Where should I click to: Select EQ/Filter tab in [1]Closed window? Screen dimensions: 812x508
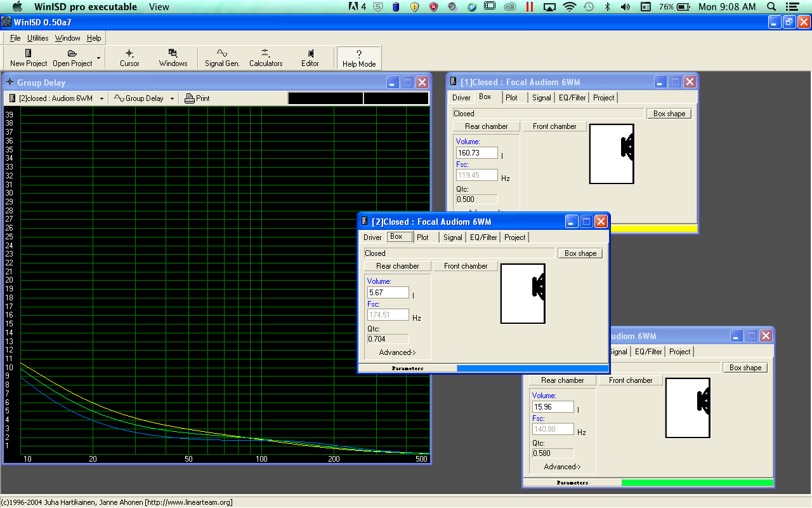572,98
